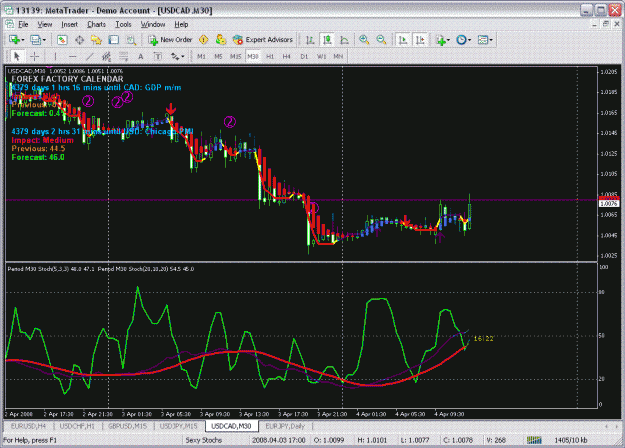Set timeframe to MN
The height and width of the screenshot is (448, 625).
tap(338, 57)
